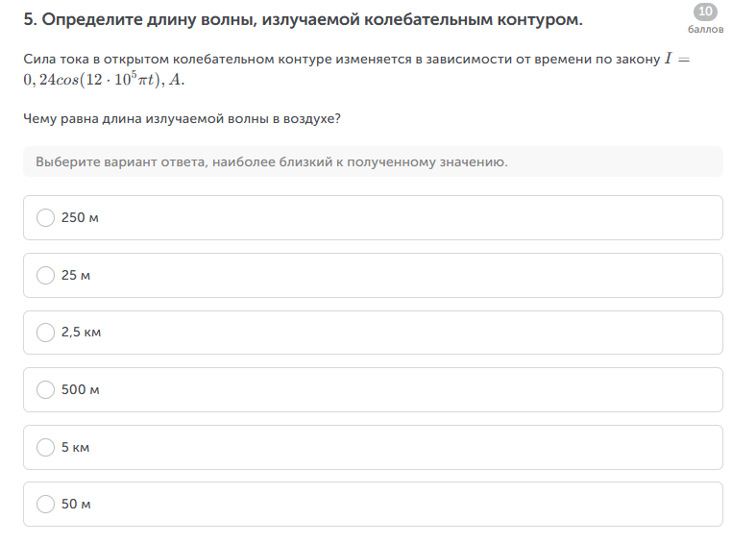The height and width of the screenshot is (544, 756).
Task: Check the 50 м radio button
Action: [45, 505]
